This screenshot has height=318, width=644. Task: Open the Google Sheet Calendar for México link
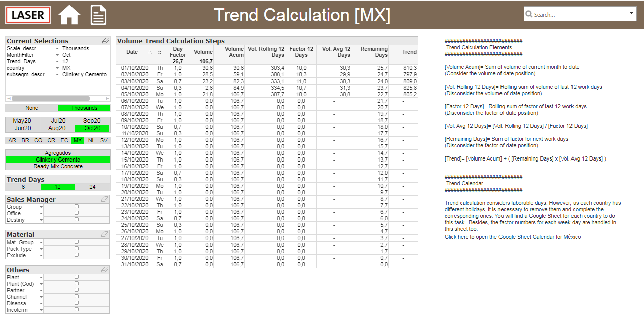[513, 237]
